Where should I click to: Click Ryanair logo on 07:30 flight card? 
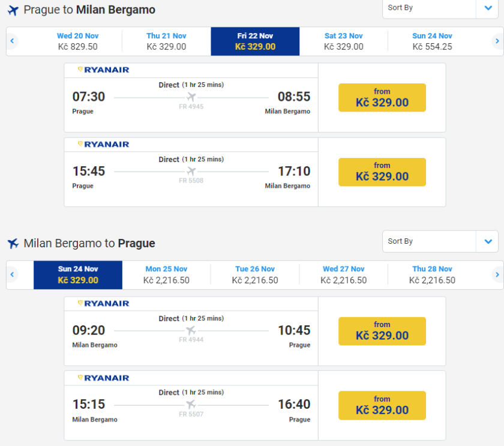coord(103,70)
